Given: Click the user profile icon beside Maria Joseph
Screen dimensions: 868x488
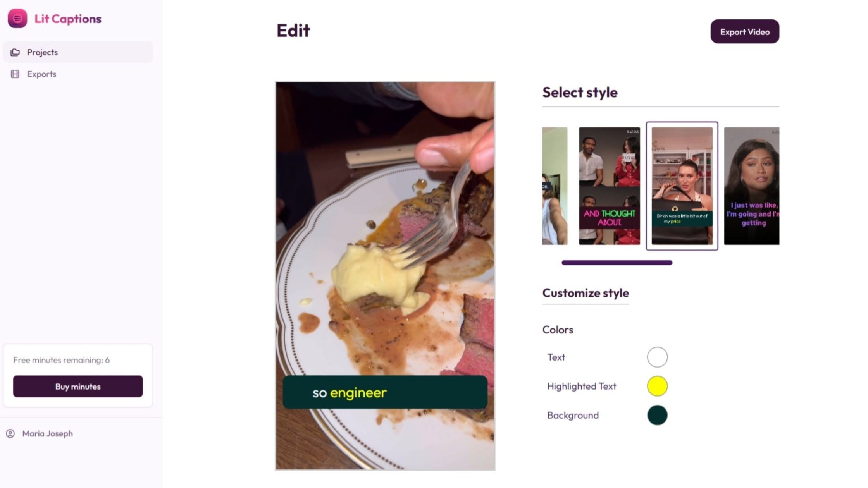Looking at the screenshot, I should tap(10, 433).
